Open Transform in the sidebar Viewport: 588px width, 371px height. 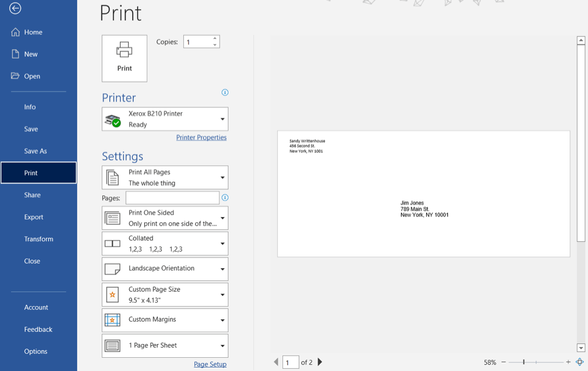(x=38, y=239)
